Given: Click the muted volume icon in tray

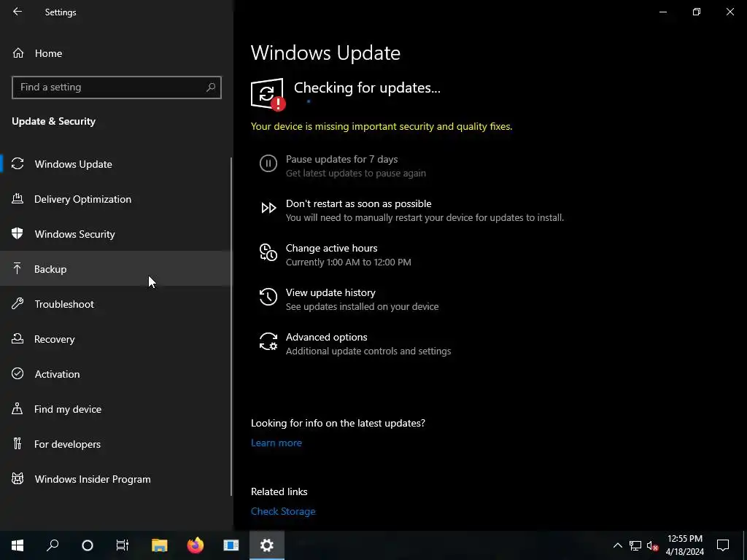Looking at the screenshot, I should [653, 545].
